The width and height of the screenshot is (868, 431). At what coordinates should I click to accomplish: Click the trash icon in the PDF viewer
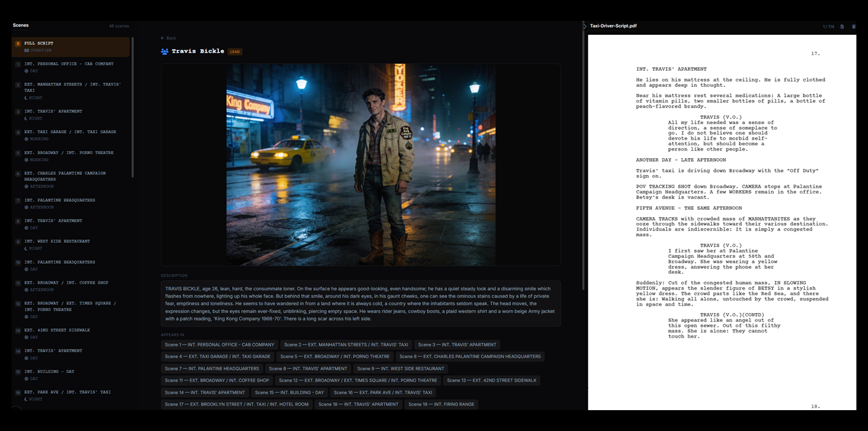[854, 26]
